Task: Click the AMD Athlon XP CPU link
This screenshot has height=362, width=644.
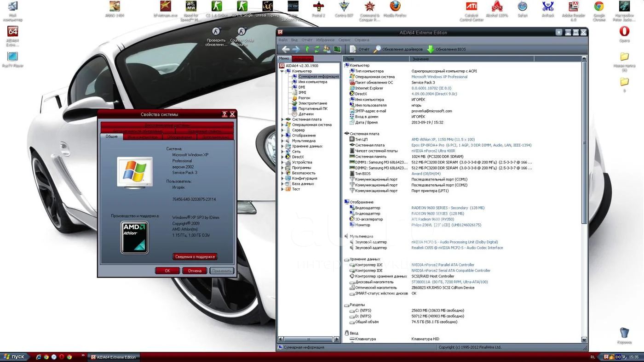Action: [443, 139]
